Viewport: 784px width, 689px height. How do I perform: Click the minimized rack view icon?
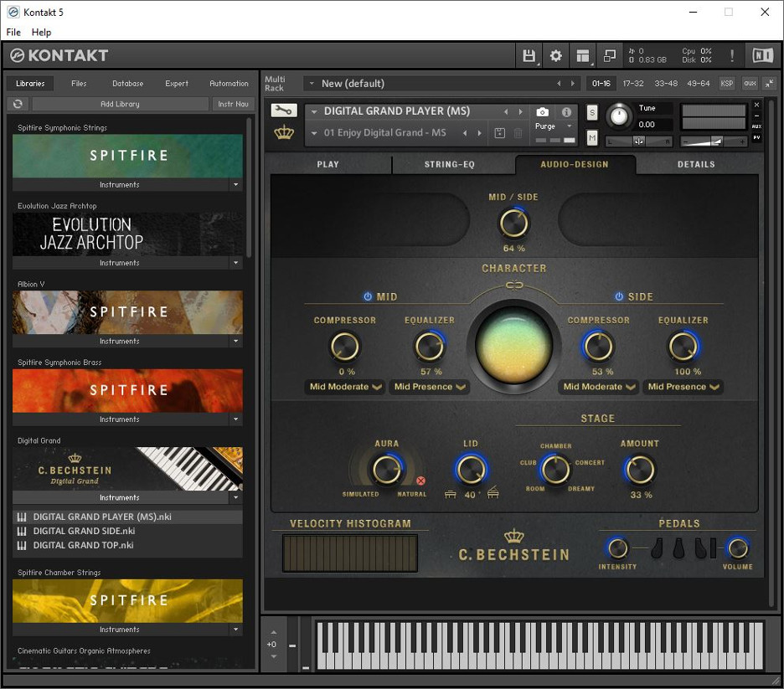610,55
